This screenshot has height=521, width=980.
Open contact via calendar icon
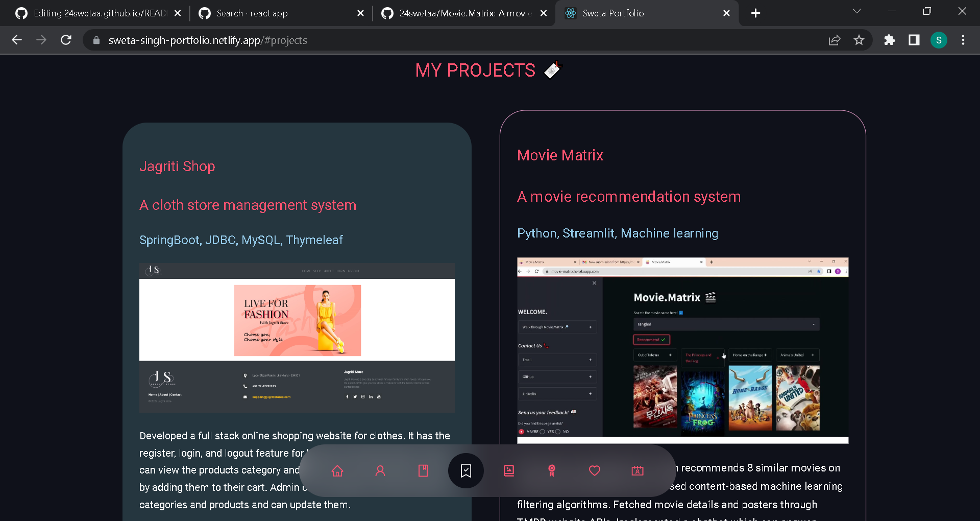pyautogui.click(x=637, y=471)
